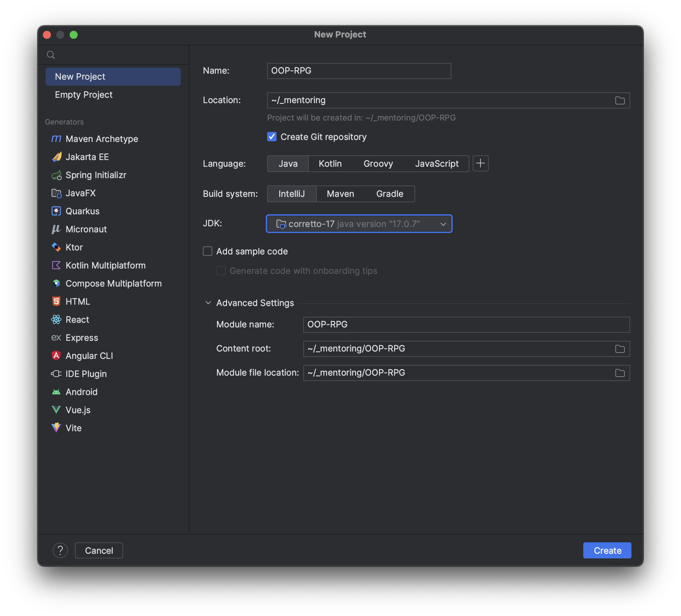Image resolution: width=681 pixels, height=616 pixels.
Task: Open the JDK corretto-17 dropdown
Action: click(x=359, y=224)
